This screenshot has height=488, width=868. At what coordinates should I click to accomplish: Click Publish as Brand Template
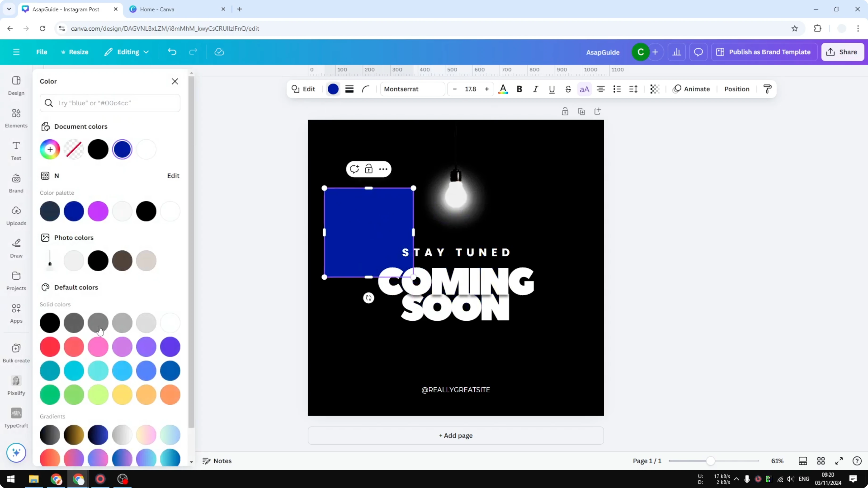click(764, 52)
